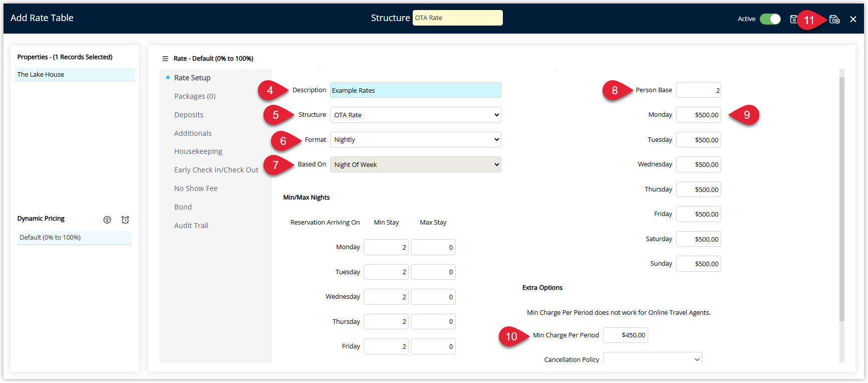
Task: Click the Friday Max Stay field
Action: 433,346
